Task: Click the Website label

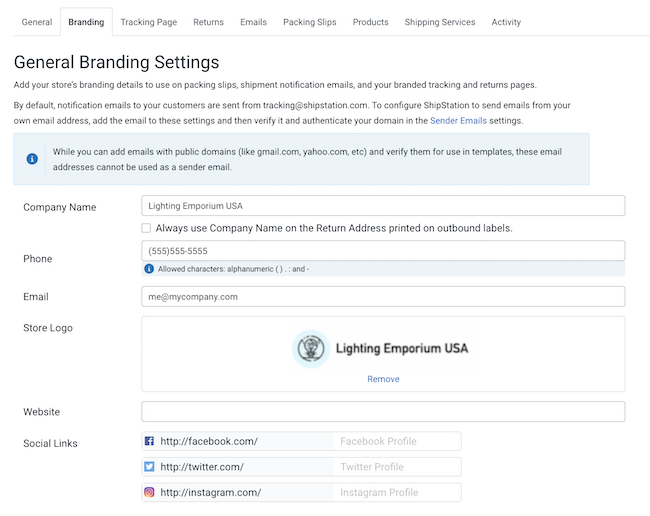Action: 41,412
